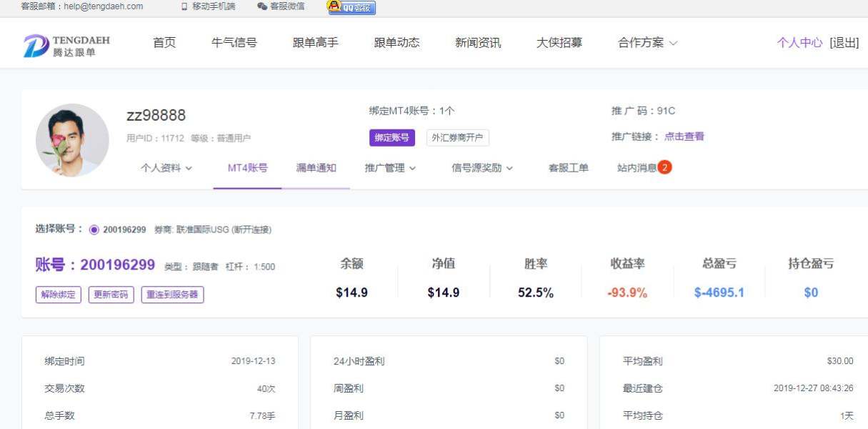Screen dimensions: 868x429
Task: Click the mobile phone version icon
Action: click(184, 6)
